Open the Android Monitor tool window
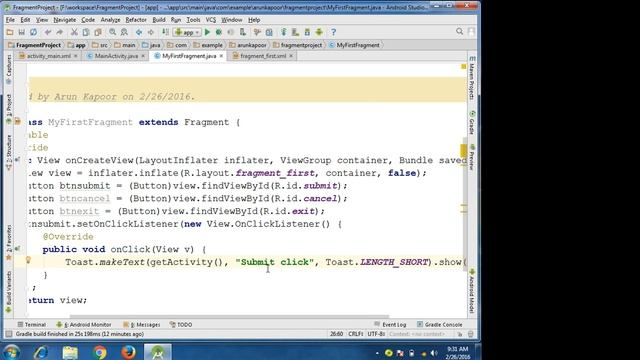The height and width of the screenshot is (360, 640). click(84, 324)
